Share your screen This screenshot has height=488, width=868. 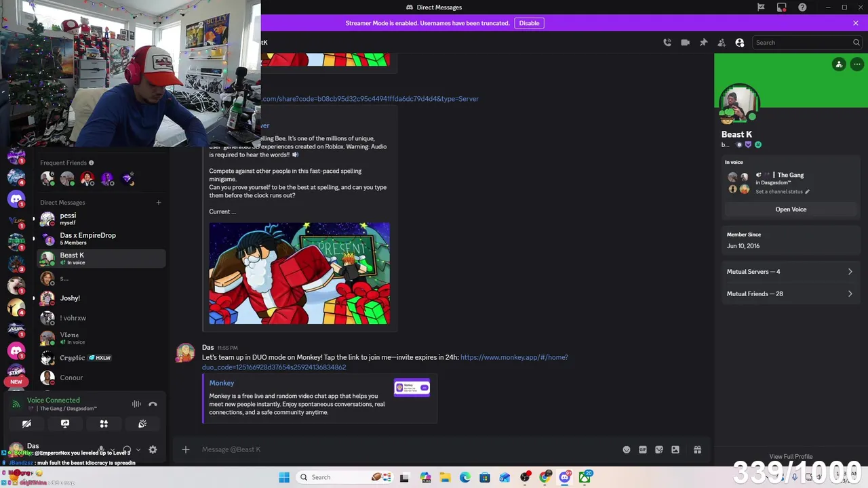[65, 424]
